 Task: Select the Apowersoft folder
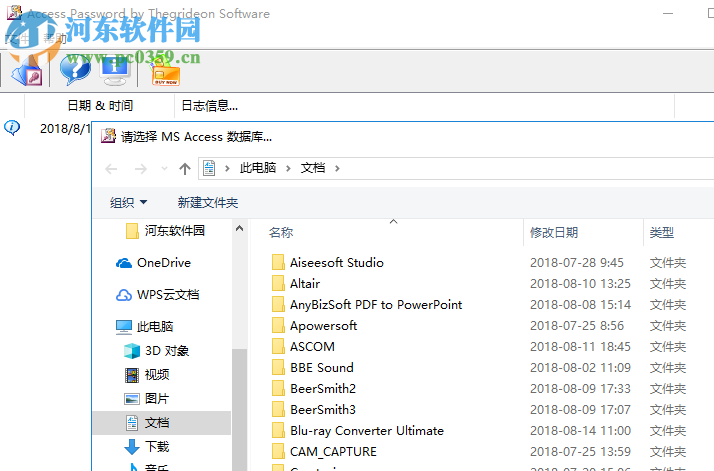pos(323,326)
